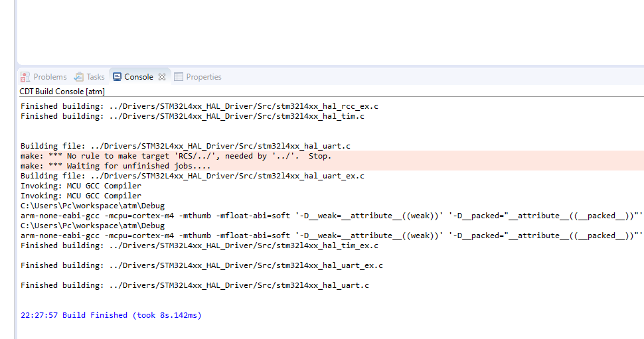644x339 pixels.
Task: Click the 'No rule to make target' error line
Action: (175, 156)
